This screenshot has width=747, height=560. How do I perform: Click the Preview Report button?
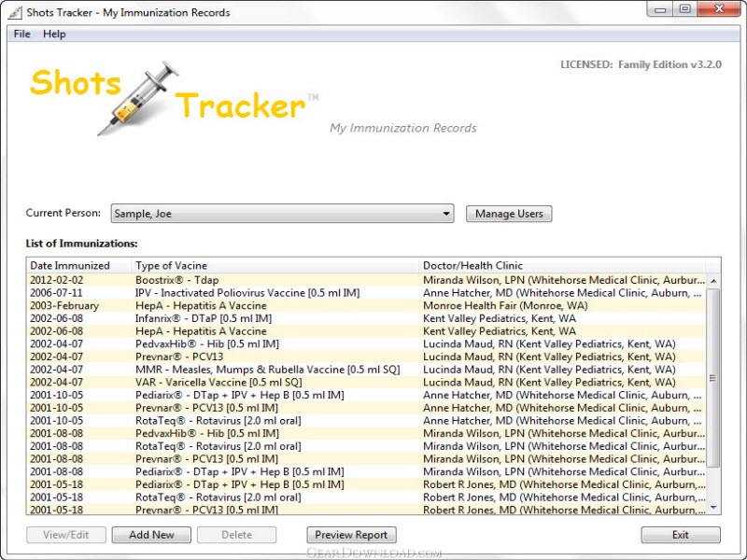click(x=351, y=534)
